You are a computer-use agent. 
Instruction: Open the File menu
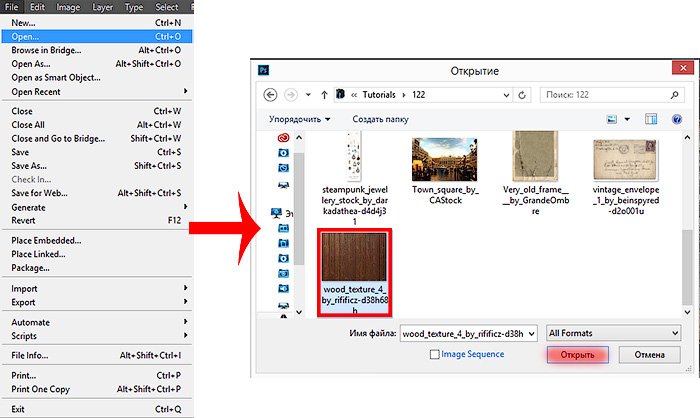(11, 7)
